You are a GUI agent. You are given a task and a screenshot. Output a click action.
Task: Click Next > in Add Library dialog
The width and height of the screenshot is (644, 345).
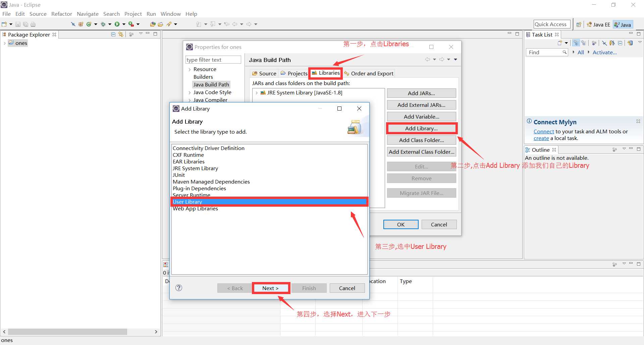pos(270,288)
